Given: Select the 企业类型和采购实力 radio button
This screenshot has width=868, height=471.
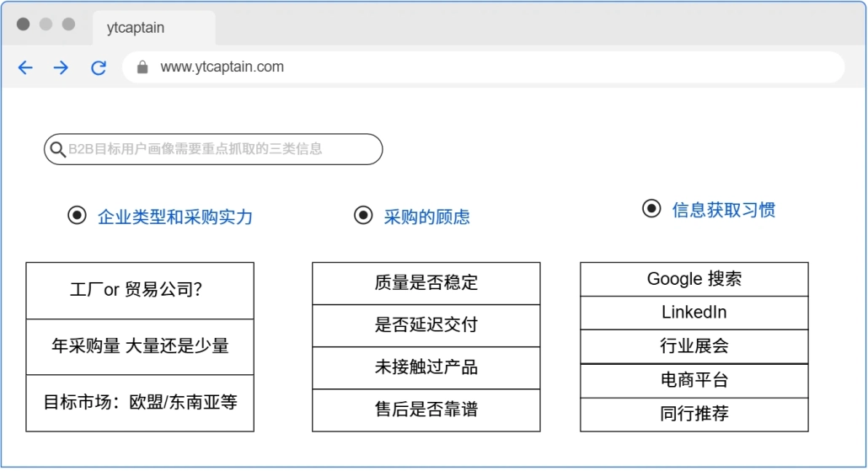Looking at the screenshot, I should pyautogui.click(x=77, y=216).
